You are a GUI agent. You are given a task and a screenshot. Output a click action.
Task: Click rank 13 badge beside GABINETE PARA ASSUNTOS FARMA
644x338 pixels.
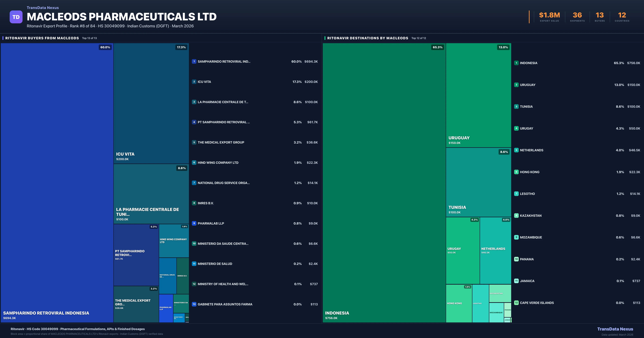coord(194,304)
